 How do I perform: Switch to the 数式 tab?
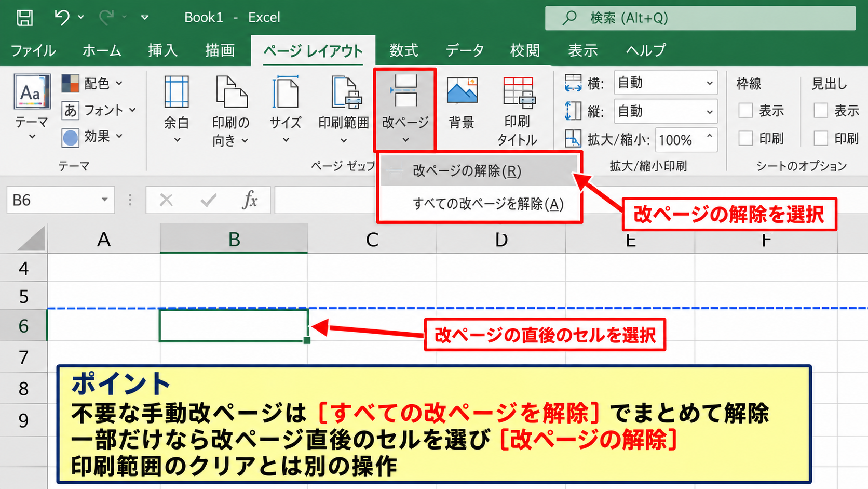click(x=404, y=50)
